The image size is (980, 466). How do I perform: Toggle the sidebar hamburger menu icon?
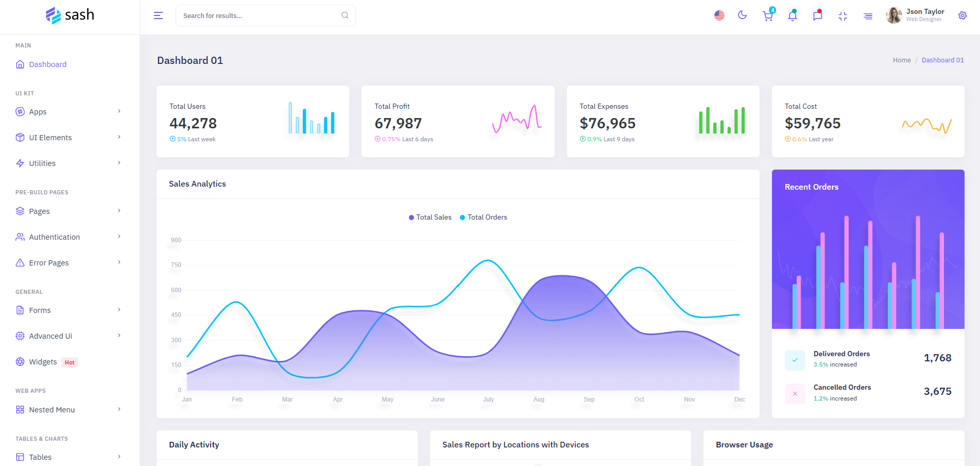click(159, 16)
